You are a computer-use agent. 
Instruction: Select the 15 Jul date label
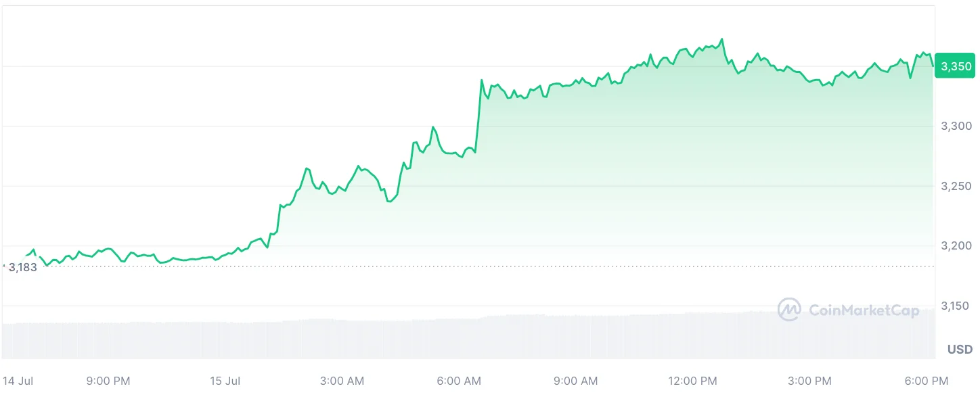click(225, 381)
